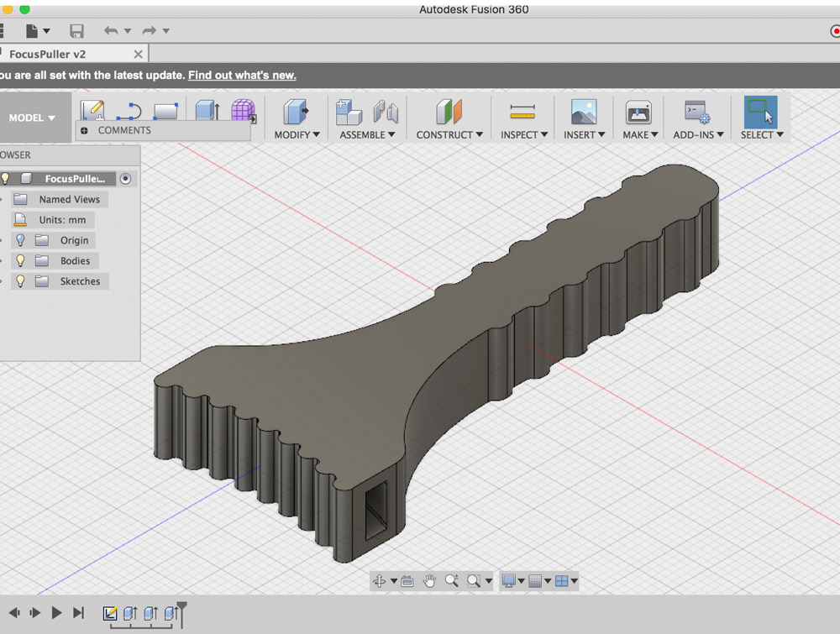Select the Press Pull icon above MODIFY

(x=296, y=112)
